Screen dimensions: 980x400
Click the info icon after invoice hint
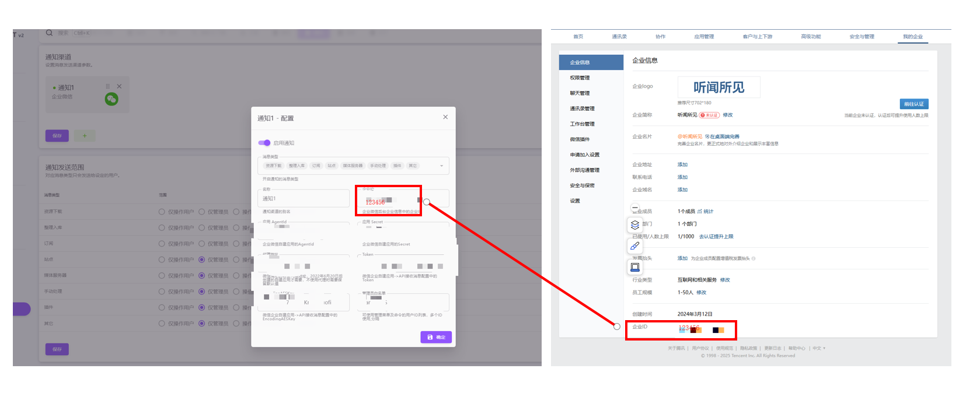click(x=754, y=258)
